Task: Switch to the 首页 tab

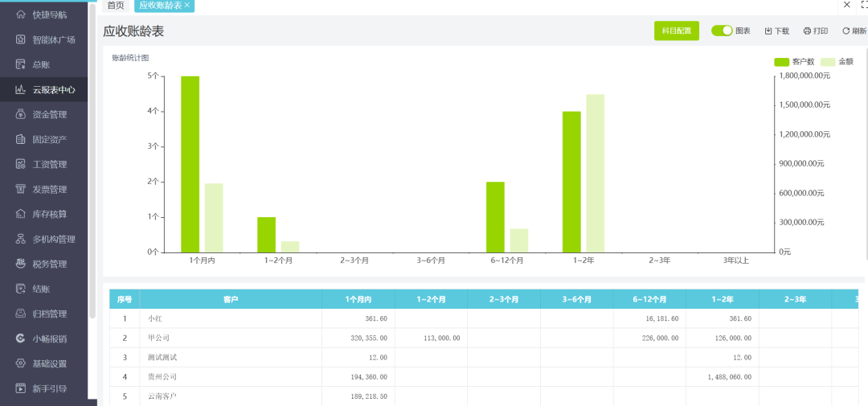Action: click(x=116, y=6)
